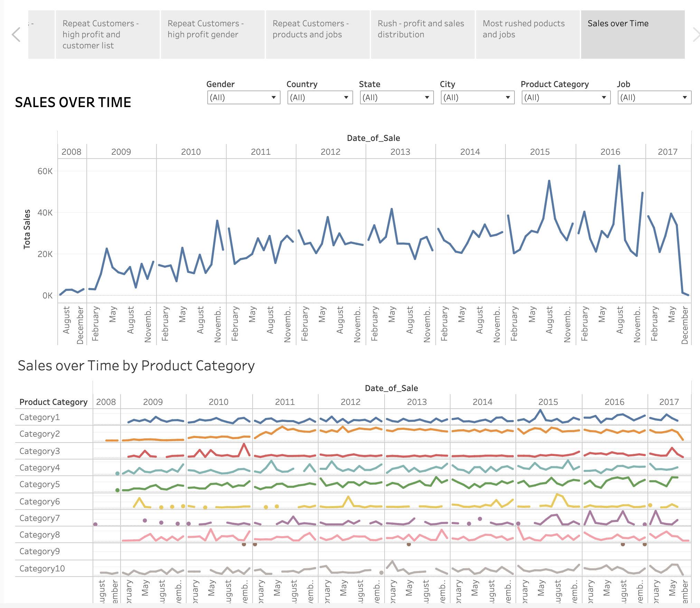
Task: Open the Product Category filter dropdown
Action: pos(566,97)
